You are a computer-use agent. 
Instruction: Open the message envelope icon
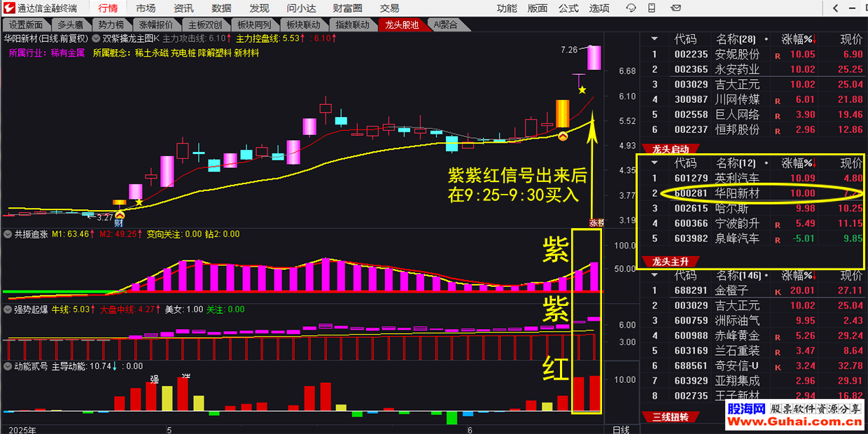tap(676, 8)
